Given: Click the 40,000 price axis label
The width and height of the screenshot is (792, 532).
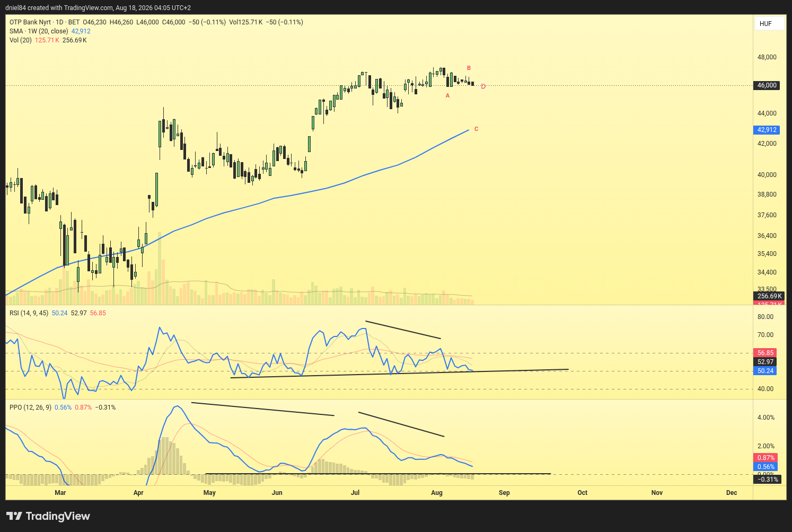Looking at the screenshot, I should coord(767,175).
